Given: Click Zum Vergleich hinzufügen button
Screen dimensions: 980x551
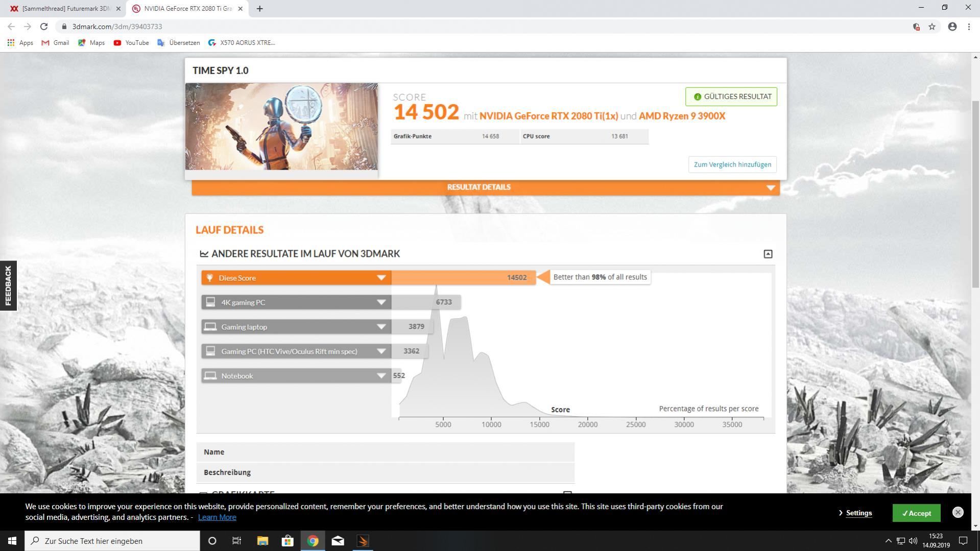Looking at the screenshot, I should pos(732,164).
